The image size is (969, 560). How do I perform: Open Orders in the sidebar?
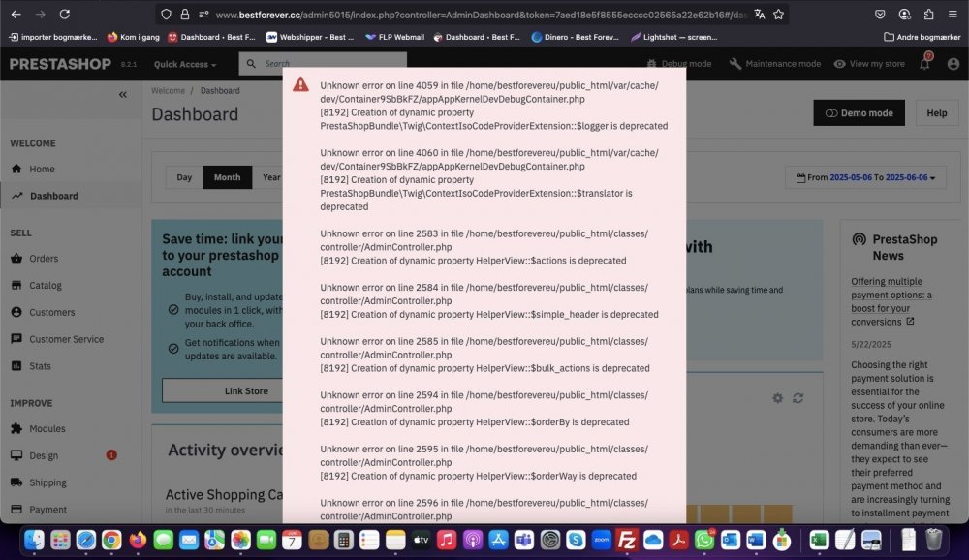[44, 259]
